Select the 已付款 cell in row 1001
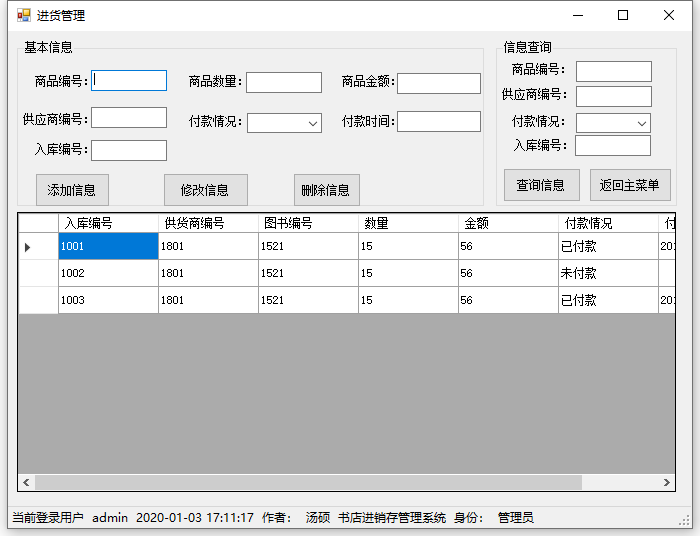The image size is (700, 536). point(608,246)
